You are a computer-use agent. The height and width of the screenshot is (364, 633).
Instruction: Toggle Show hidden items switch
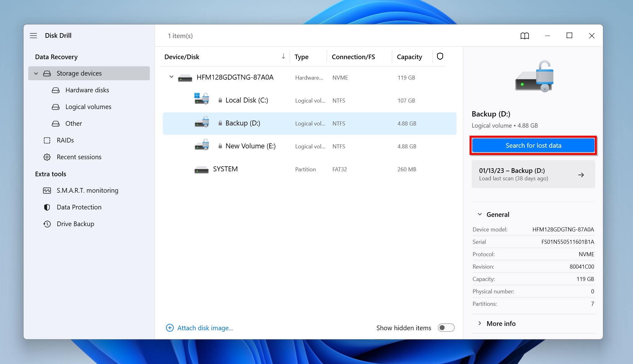coord(446,328)
